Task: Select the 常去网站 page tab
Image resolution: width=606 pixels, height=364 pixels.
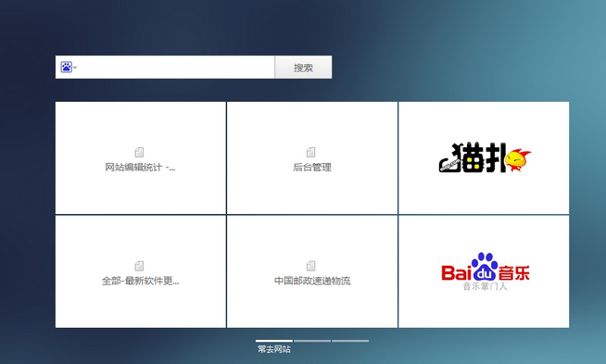Action: [274, 346]
